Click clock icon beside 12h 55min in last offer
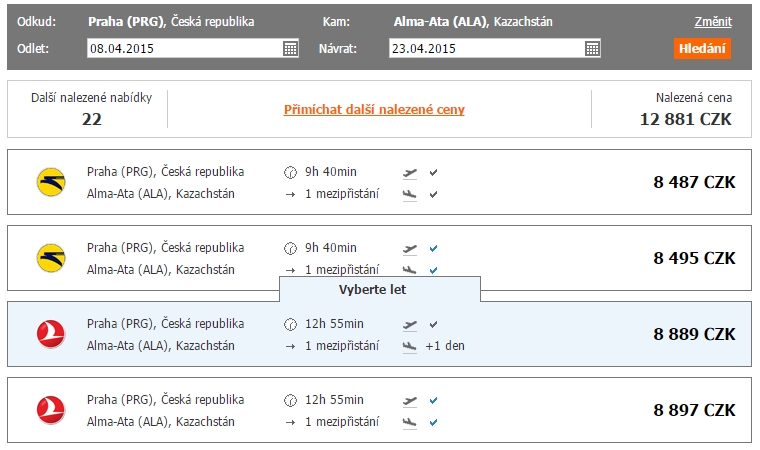Image resolution: width=760 pixels, height=450 pixels. tap(291, 400)
